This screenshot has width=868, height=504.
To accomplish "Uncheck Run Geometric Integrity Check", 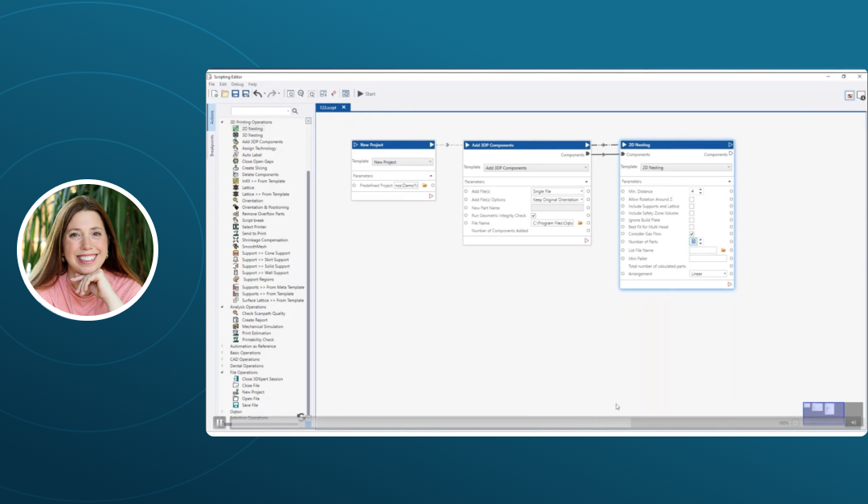I will (x=533, y=215).
